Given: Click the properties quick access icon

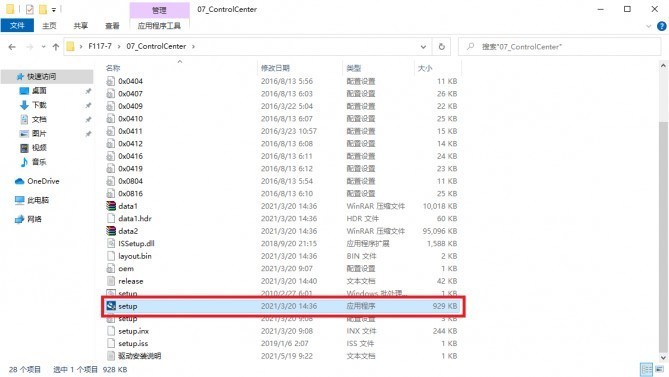Looking at the screenshot, I should click(x=30, y=9).
